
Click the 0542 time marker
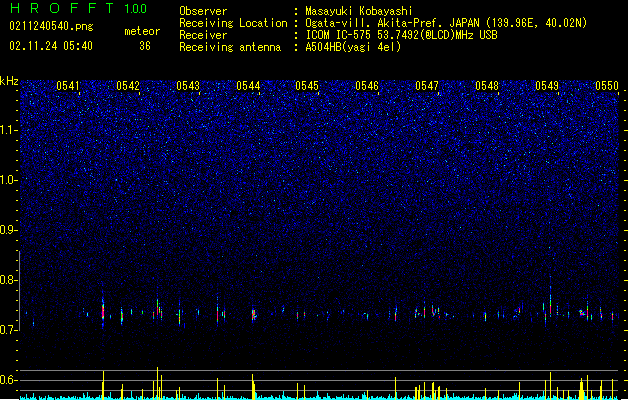(x=128, y=86)
